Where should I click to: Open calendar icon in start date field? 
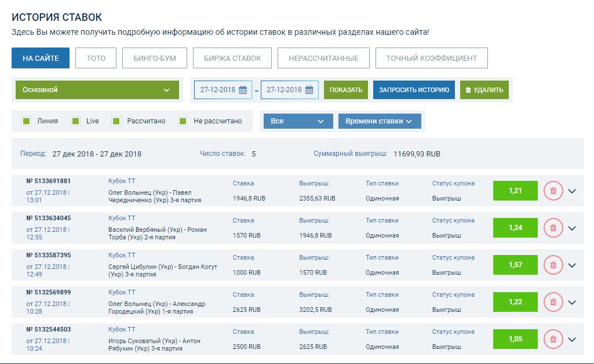[x=243, y=90]
